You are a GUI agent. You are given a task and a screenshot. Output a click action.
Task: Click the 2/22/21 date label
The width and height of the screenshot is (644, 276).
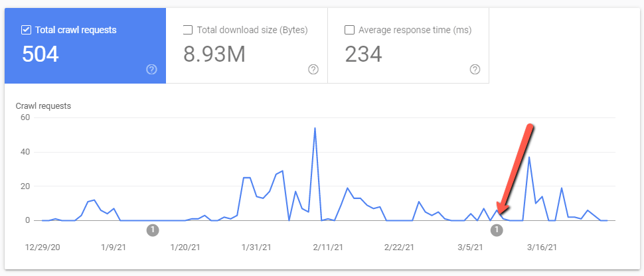click(399, 247)
